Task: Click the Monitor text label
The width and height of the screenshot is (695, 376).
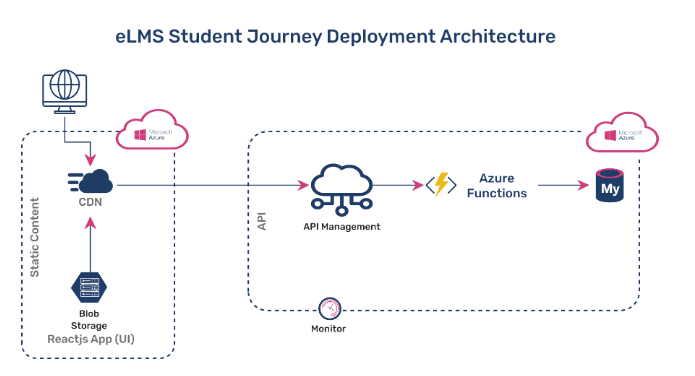Action: 328,329
